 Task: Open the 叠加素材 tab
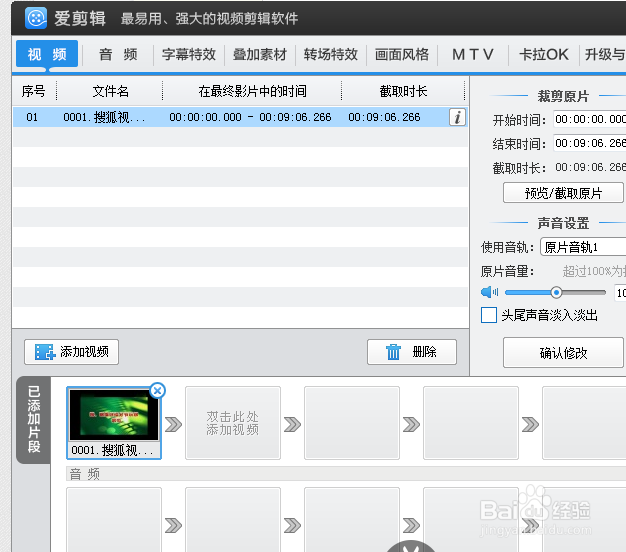coord(260,54)
